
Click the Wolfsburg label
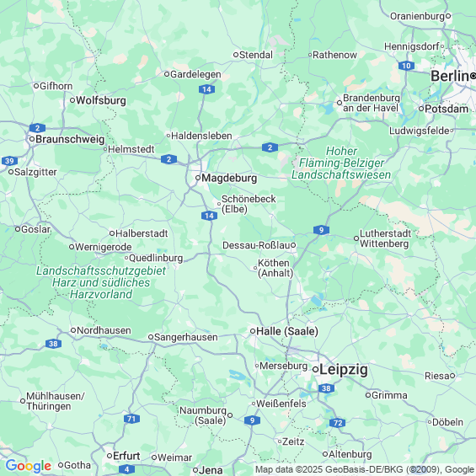101,100
